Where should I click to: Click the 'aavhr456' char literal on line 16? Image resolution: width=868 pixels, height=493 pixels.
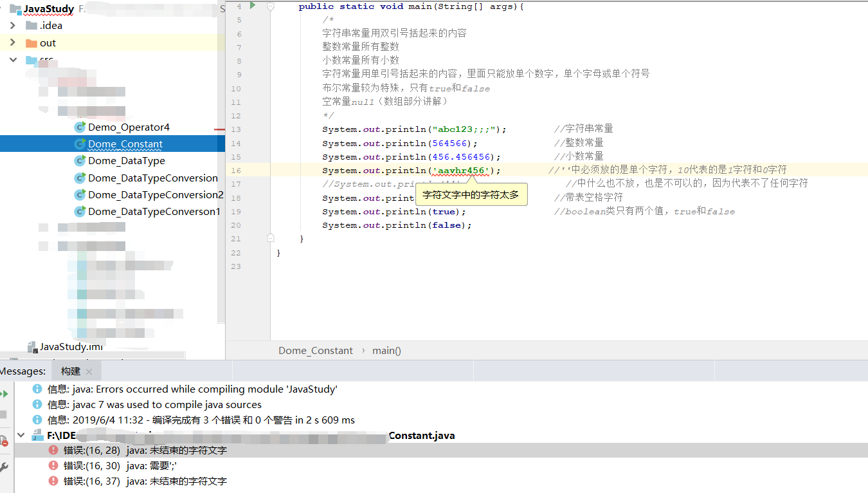point(462,171)
